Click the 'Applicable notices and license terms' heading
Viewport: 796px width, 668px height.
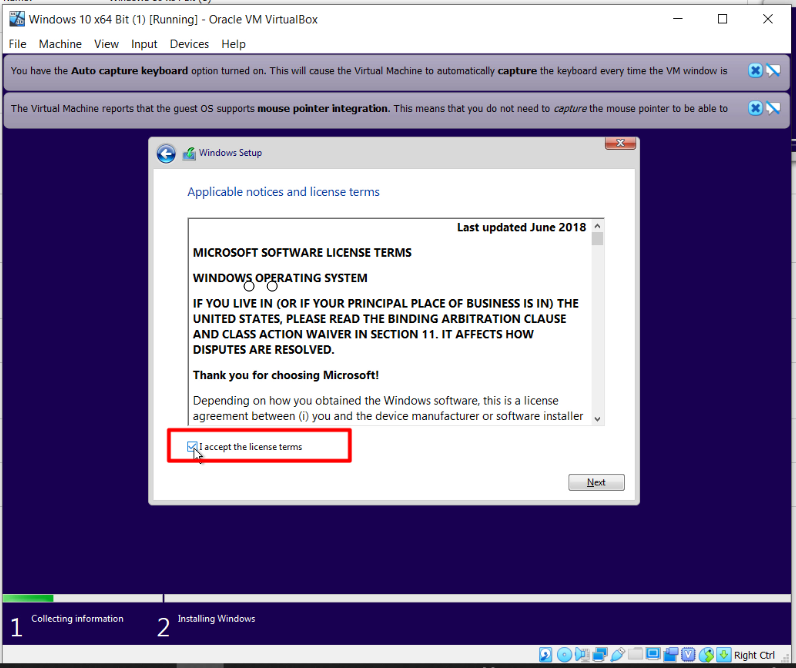(x=283, y=192)
